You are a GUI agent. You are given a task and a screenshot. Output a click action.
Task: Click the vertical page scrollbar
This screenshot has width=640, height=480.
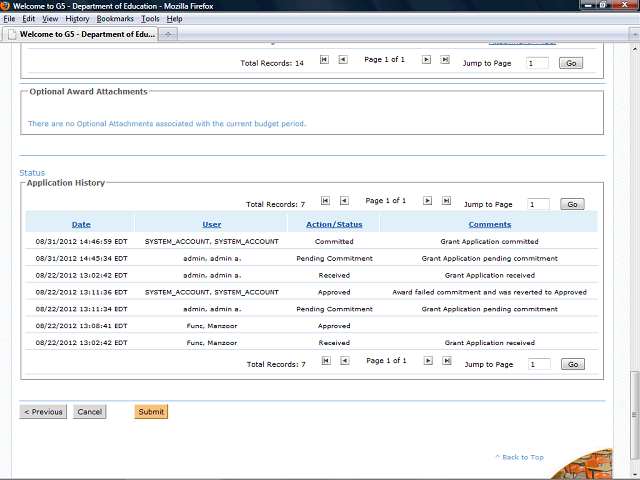(x=634, y=250)
